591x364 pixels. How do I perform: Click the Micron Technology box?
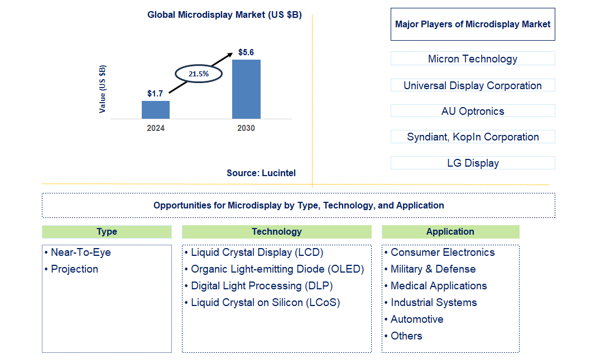473,59
